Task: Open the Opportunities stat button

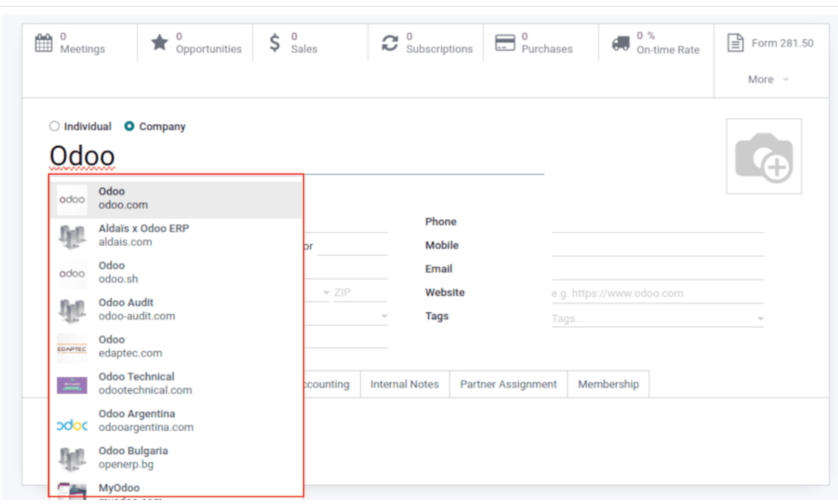Action: [x=195, y=43]
